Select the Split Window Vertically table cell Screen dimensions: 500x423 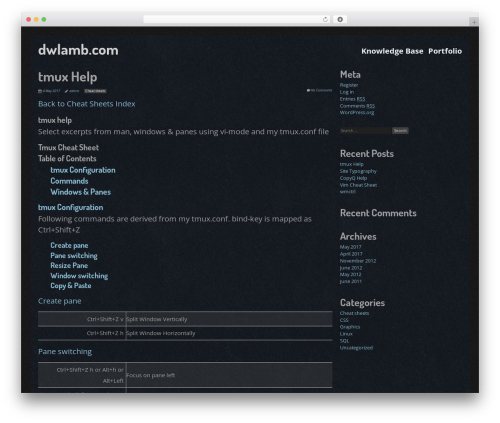[x=229, y=319]
